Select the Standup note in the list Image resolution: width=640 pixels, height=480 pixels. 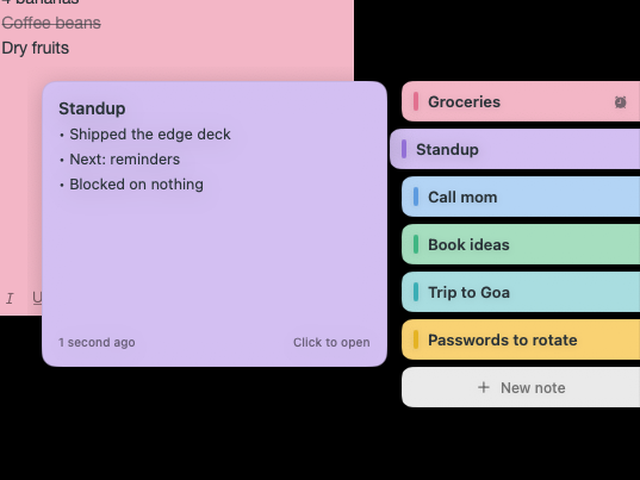pos(515,149)
